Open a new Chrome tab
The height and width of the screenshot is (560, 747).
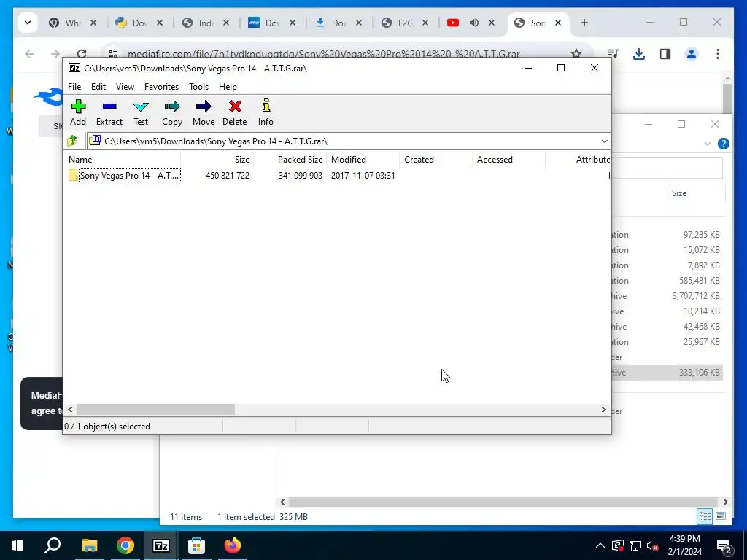584,23
